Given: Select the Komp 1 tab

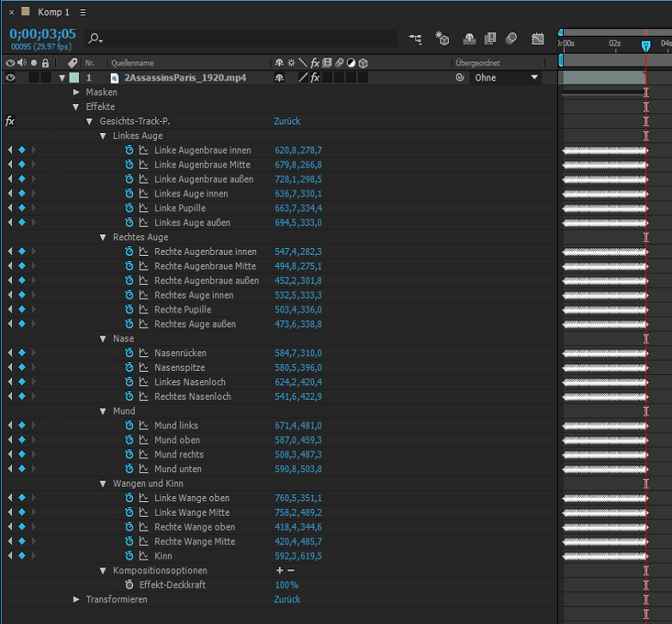Looking at the screenshot, I should (53, 12).
